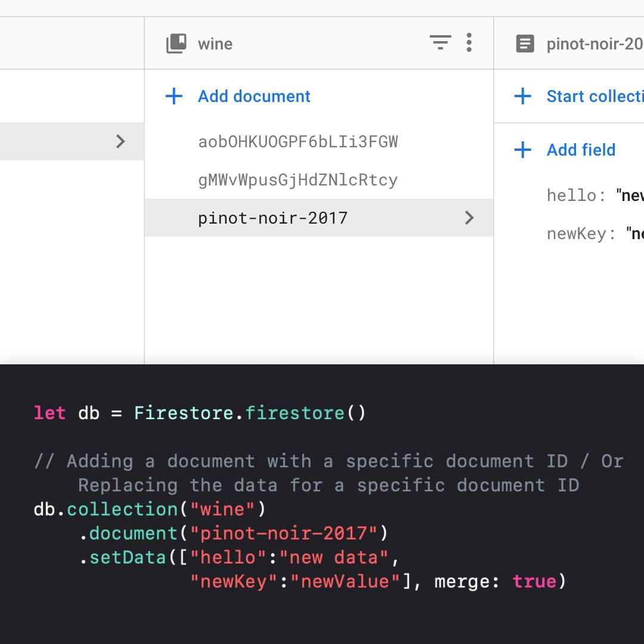This screenshot has height=644, width=644.
Task: Click the plus icon next to Start collection
Action: click(523, 96)
